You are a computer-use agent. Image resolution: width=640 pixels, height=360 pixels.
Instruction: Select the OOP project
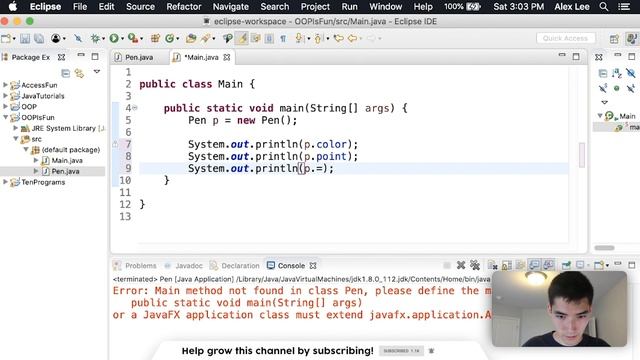pyautogui.click(x=29, y=107)
